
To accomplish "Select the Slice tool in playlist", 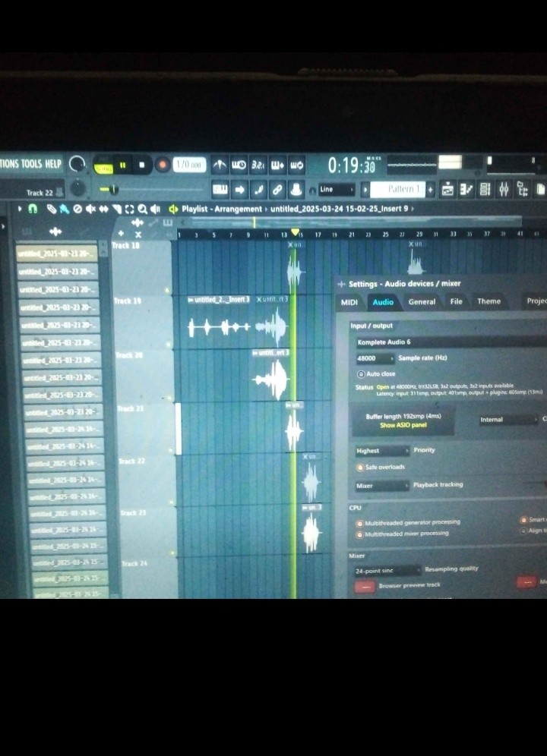I will (116, 209).
